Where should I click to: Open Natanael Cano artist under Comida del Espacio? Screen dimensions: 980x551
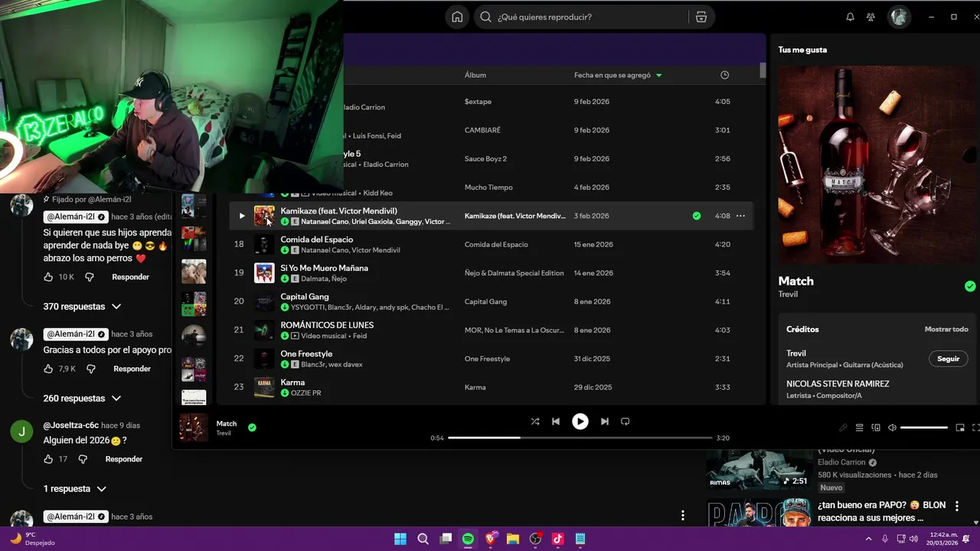324,250
